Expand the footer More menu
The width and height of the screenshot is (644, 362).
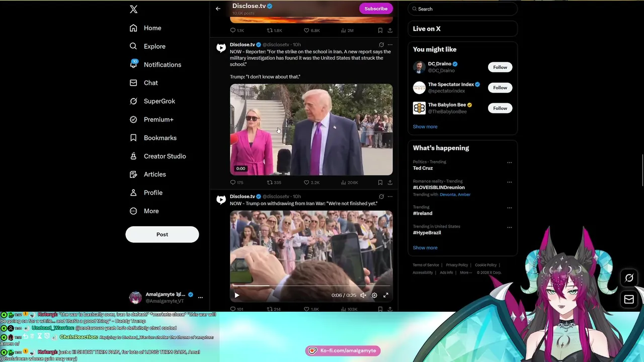[465, 273]
